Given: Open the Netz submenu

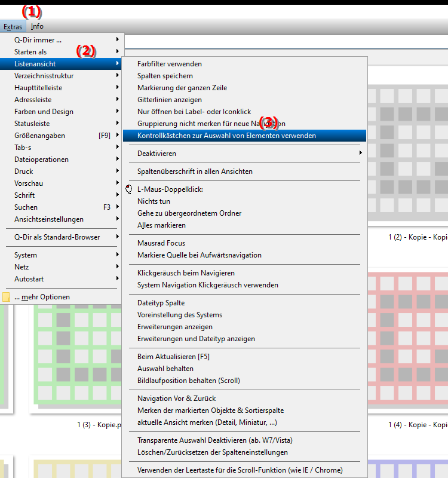Looking at the screenshot, I should point(61,267).
